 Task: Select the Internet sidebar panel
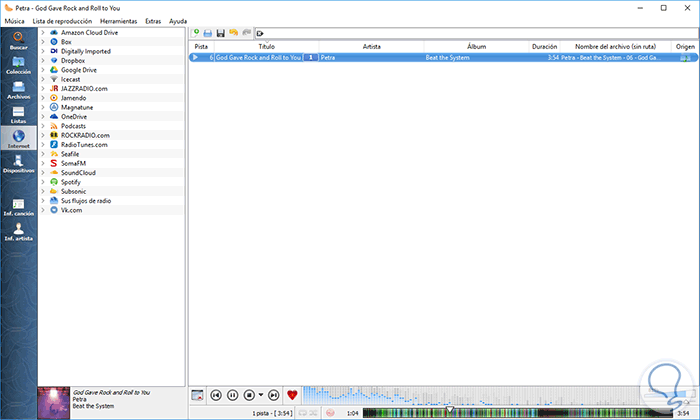pos(19,139)
